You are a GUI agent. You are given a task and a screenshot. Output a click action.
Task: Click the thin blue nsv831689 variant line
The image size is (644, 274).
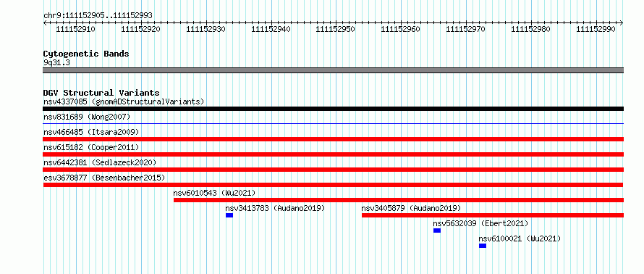coord(334,123)
